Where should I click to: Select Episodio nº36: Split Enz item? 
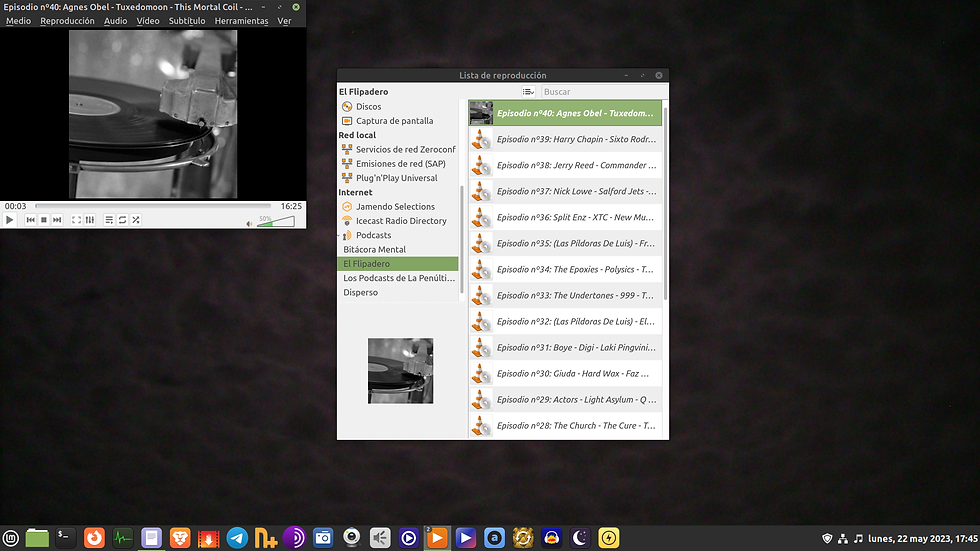point(565,217)
